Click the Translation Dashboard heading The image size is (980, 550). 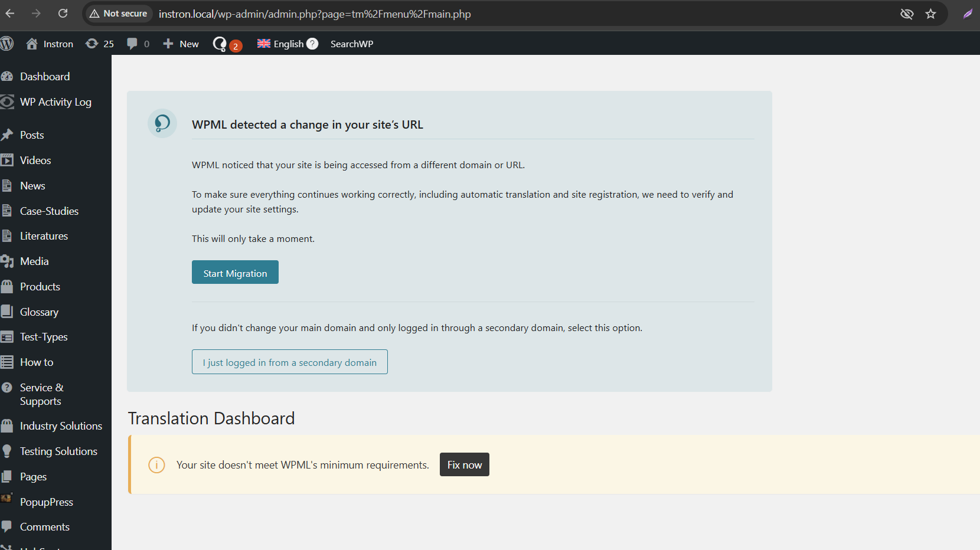(211, 418)
